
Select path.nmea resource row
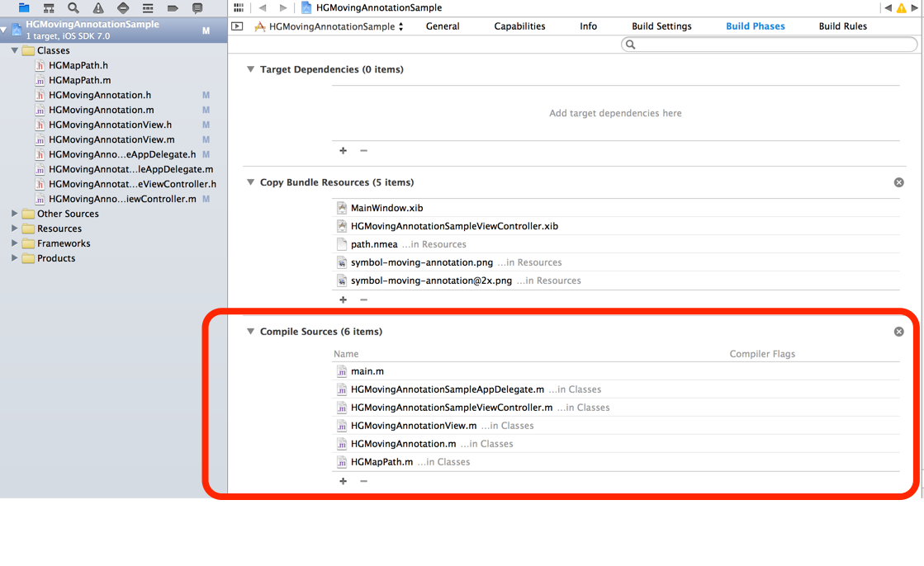pos(616,244)
